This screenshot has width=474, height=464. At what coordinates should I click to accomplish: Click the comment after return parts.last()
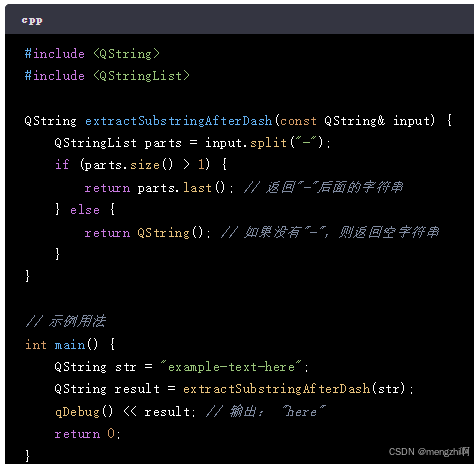324,187
